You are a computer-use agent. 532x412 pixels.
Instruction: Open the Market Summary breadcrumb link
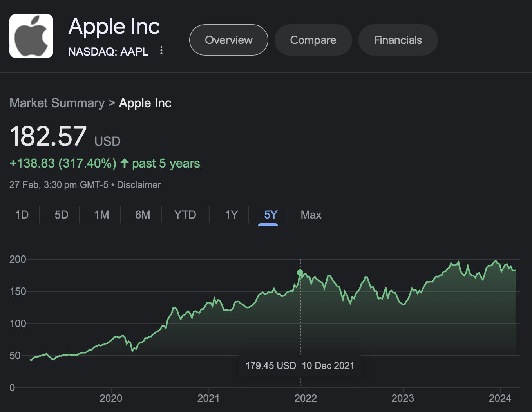point(57,103)
